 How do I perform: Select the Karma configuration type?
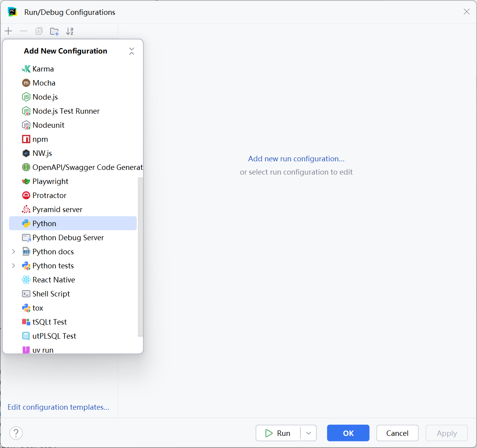(43, 69)
